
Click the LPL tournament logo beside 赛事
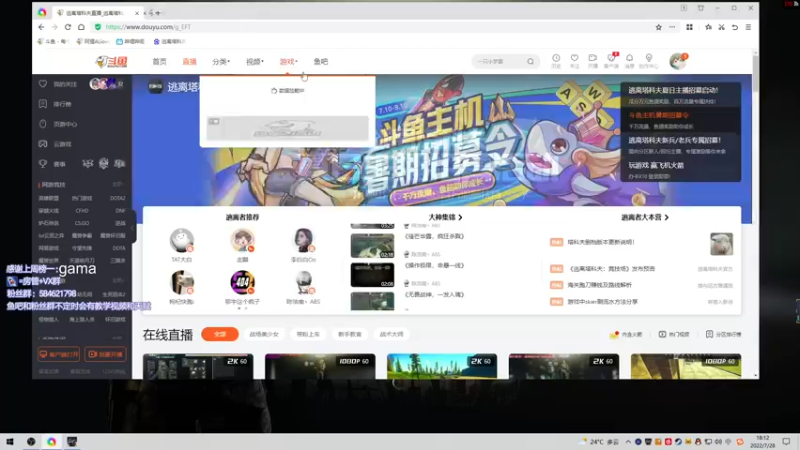tap(88, 164)
